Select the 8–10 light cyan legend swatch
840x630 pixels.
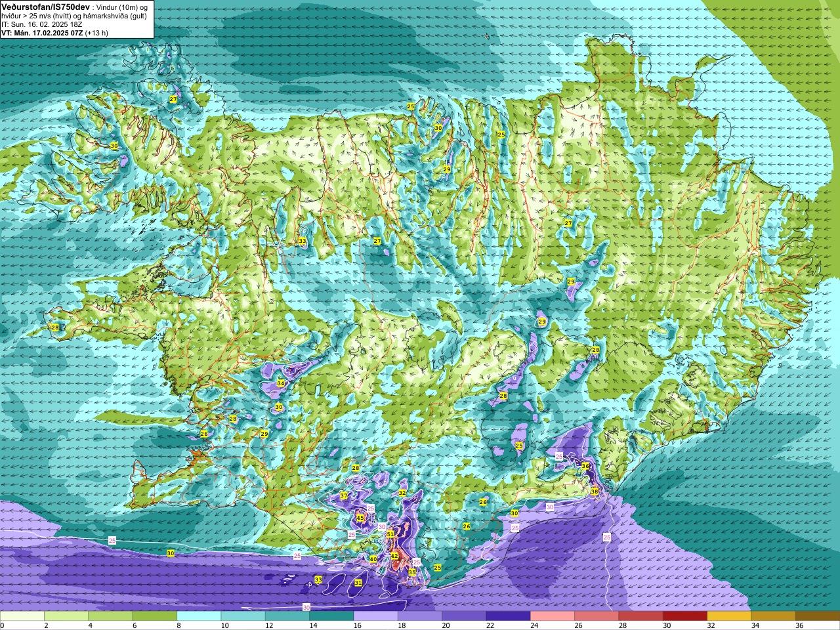click(199, 616)
